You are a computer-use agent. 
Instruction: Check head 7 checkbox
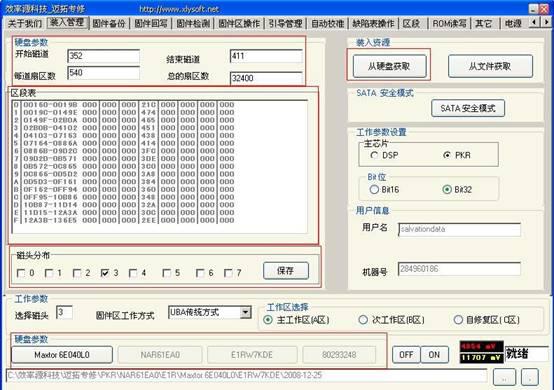(229, 273)
